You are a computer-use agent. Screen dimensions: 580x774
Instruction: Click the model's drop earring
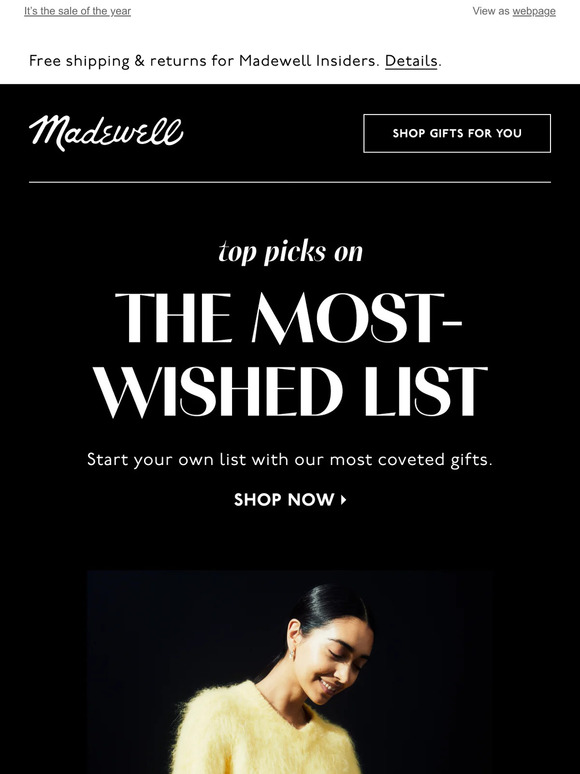292,655
